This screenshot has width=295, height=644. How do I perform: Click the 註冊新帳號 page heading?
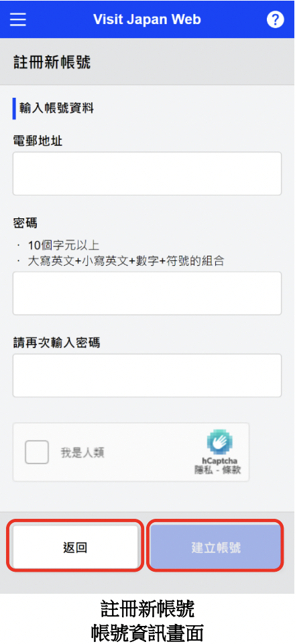point(52,62)
